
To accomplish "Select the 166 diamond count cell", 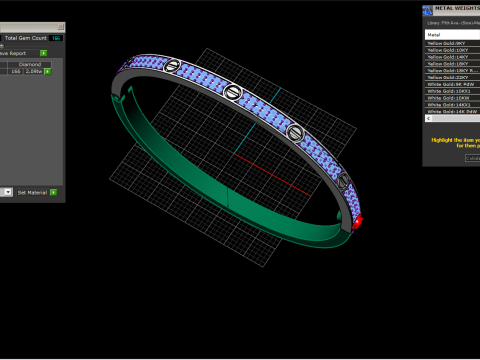I will 16,71.
